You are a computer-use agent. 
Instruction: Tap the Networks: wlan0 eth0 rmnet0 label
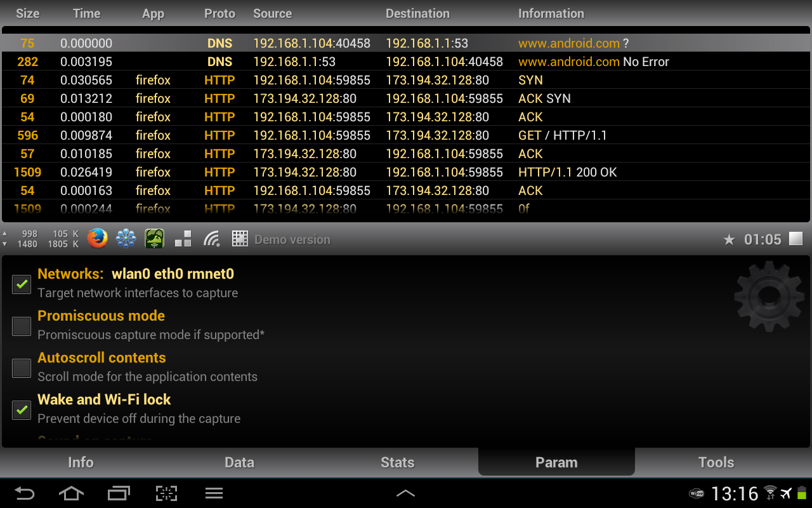[136, 274]
